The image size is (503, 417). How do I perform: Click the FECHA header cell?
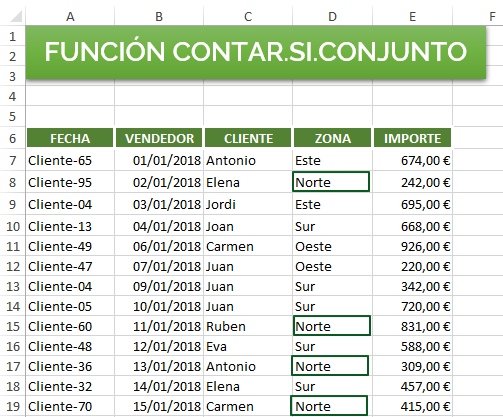70,138
